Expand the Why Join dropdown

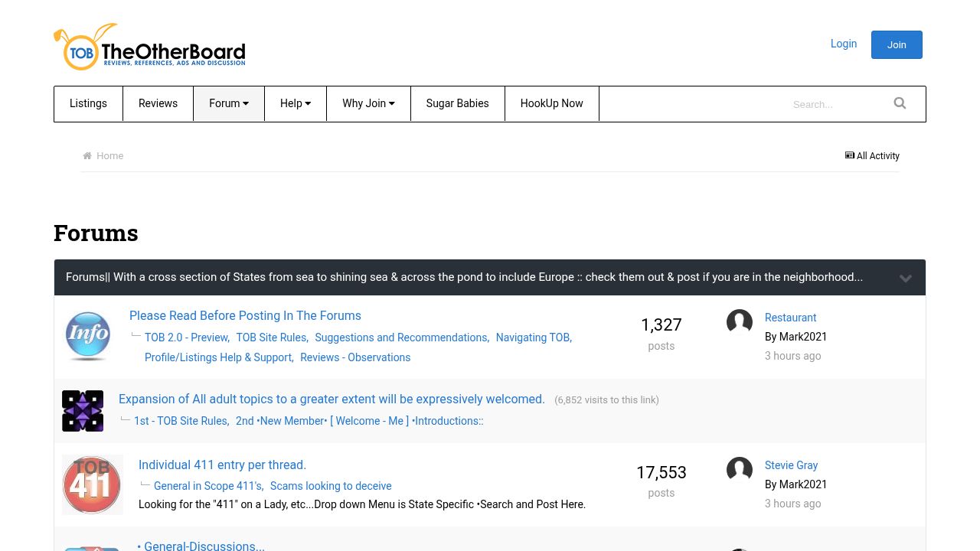[368, 103]
